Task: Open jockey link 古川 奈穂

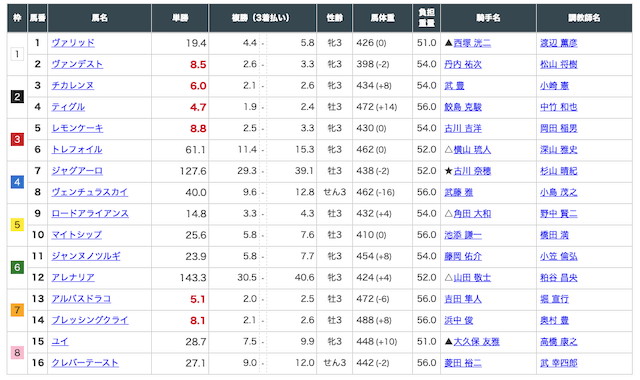Action: click(472, 171)
